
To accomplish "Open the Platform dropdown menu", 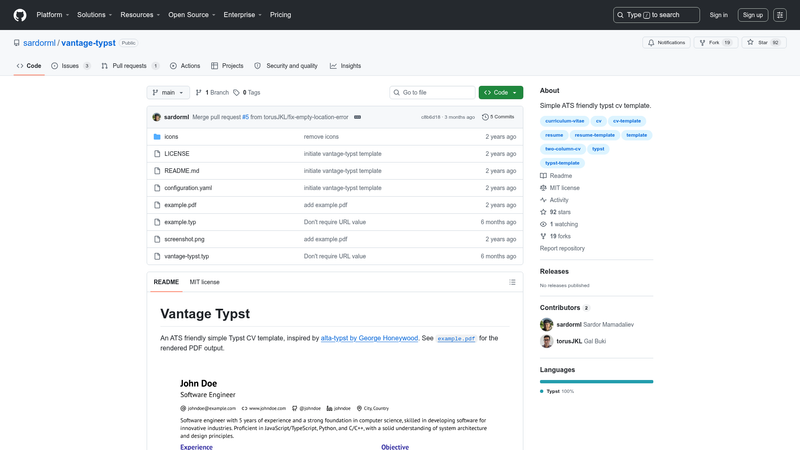I will coord(53,15).
